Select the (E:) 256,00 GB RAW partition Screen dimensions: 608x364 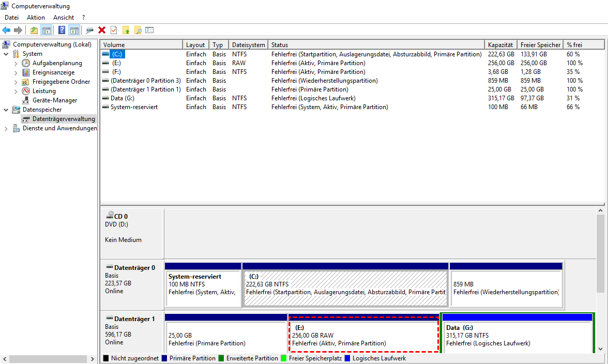(x=363, y=335)
